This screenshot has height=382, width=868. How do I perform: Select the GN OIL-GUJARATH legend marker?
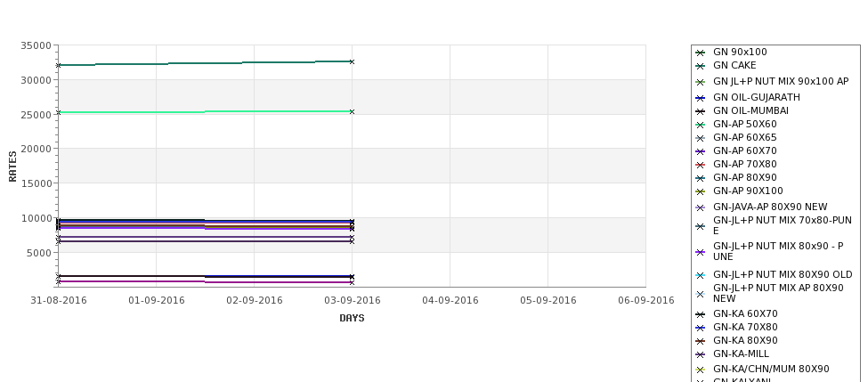[700, 98]
